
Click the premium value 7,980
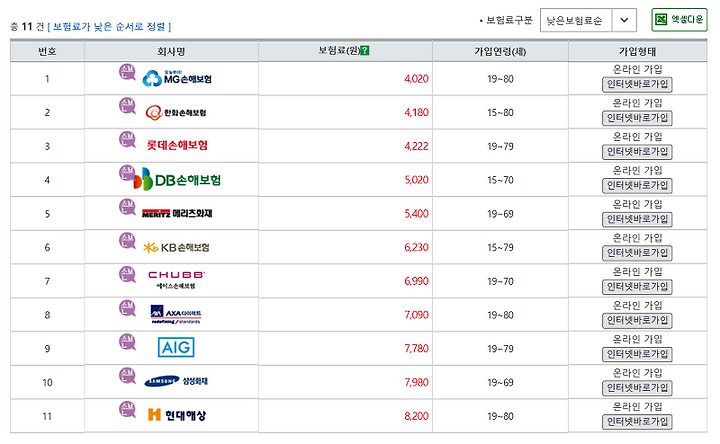(416, 382)
